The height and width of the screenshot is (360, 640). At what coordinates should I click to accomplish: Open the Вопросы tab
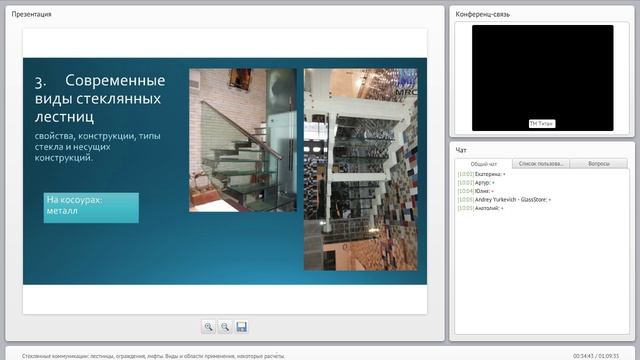(599, 164)
